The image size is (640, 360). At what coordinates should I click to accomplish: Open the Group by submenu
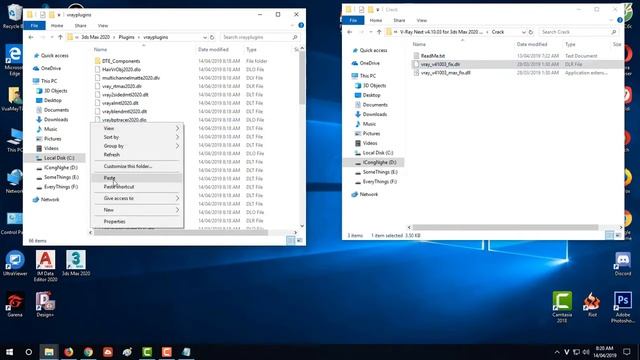click(137, 146)
